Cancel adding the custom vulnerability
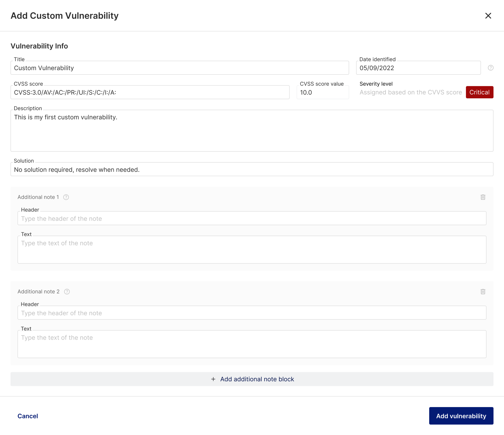The width and height of the screenshot is (504, 435). tap(27, 416)
